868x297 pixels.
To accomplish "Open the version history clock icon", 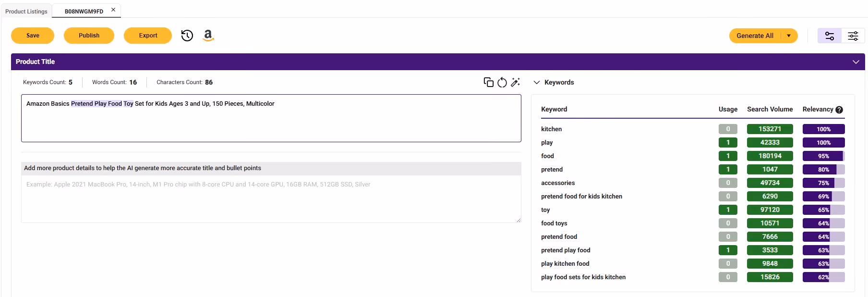I will tap(187, 36).
